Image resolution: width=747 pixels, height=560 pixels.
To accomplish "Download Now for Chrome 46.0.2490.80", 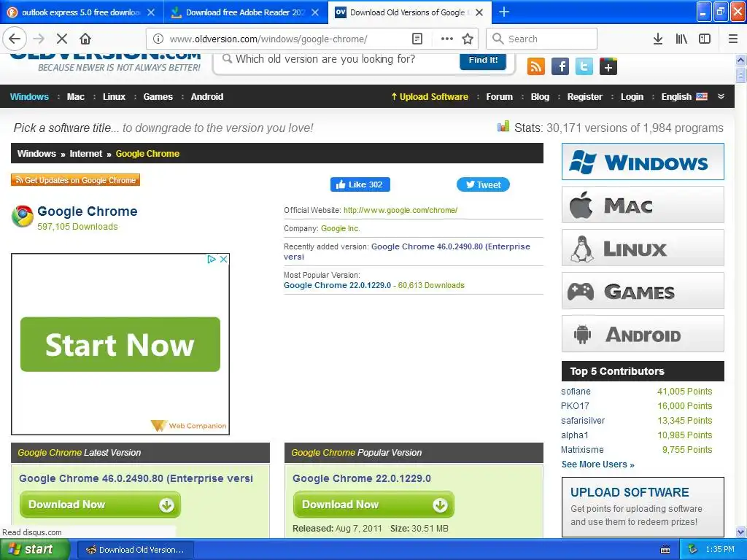I will [x=100, y=505].
